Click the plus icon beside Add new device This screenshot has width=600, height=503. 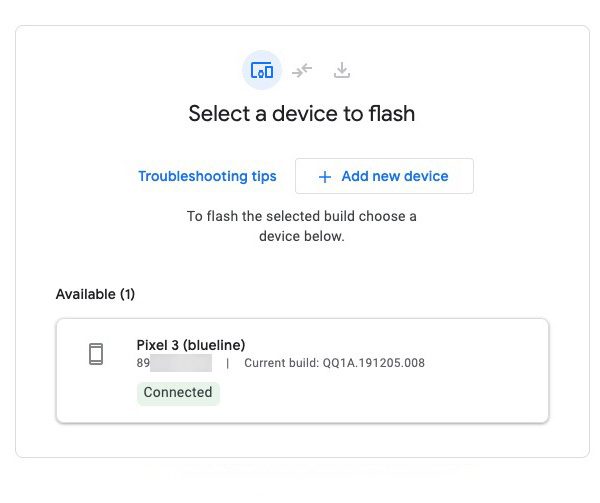click(324, 177)
